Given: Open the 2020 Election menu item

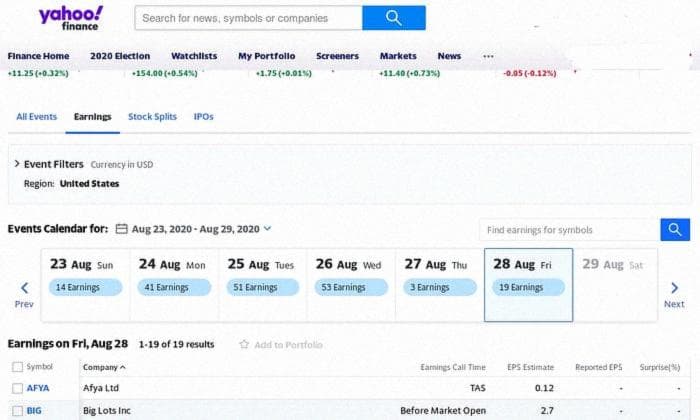Looking at the screenshot, I should pos(120,56).
